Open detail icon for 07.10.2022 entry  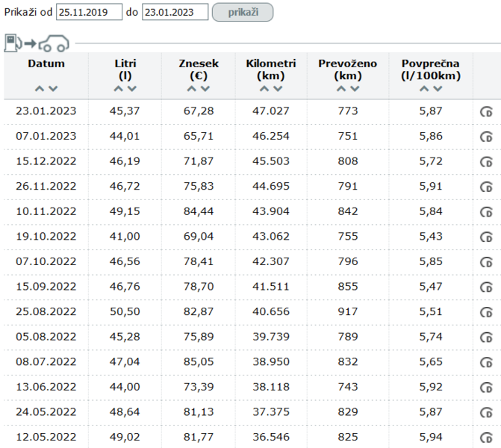[x=486, y=261]
